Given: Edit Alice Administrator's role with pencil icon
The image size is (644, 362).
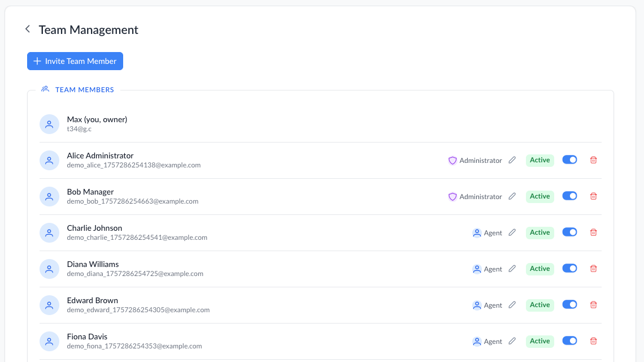Looking at the screenshot, I should coord(512,160).
